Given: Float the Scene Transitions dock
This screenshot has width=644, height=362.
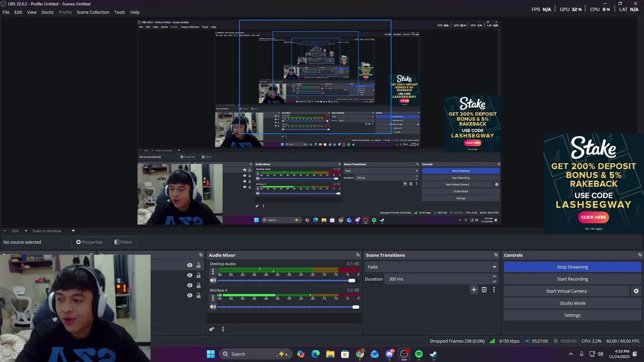Looking at the screenshot, I should (x=496, y=255).
